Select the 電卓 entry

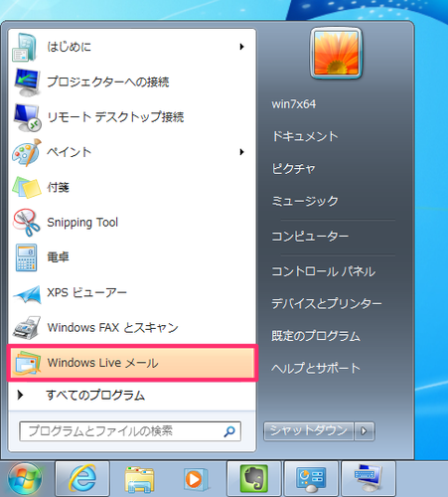click(x=132, y=257)
